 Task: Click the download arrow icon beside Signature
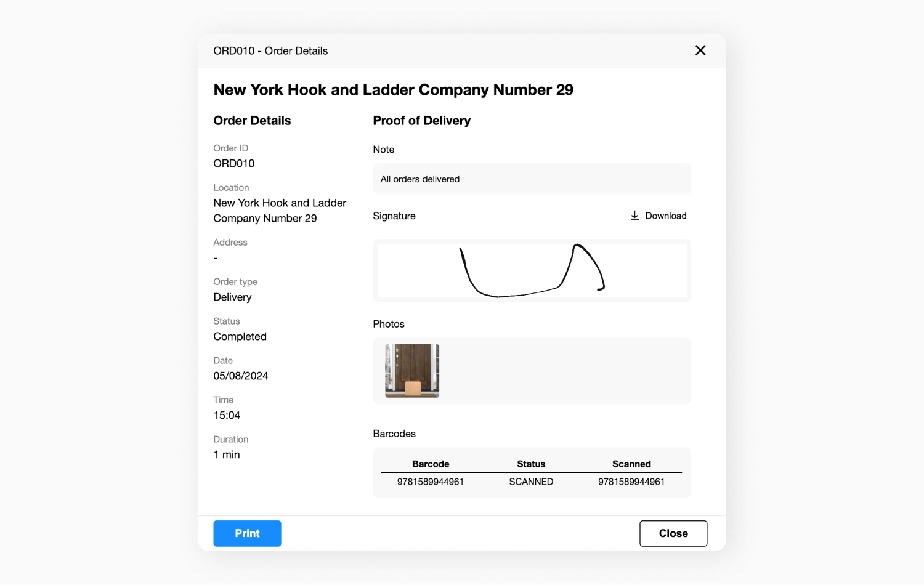pyautogui.click(x=634, y=216)
